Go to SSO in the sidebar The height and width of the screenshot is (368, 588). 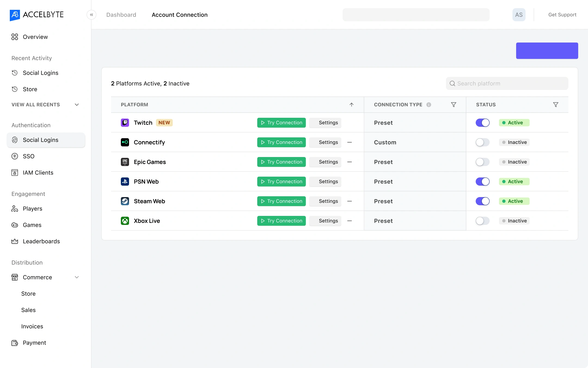pyautogui.click(x=29, y=156)
